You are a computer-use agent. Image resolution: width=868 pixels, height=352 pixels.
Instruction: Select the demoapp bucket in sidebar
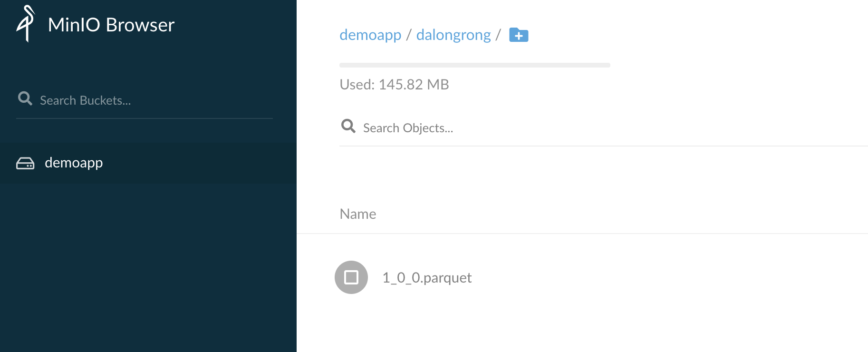(x=148, y=163)
